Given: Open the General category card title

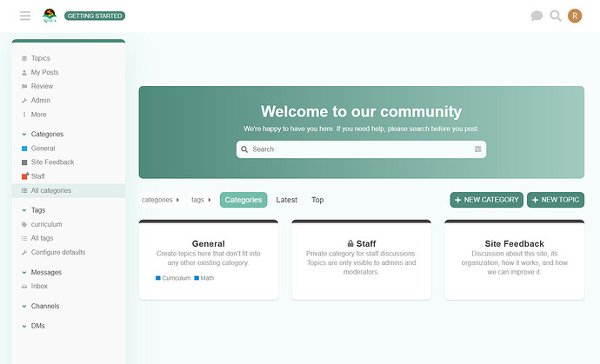Looking at the screenshot, I should (208, 243).
